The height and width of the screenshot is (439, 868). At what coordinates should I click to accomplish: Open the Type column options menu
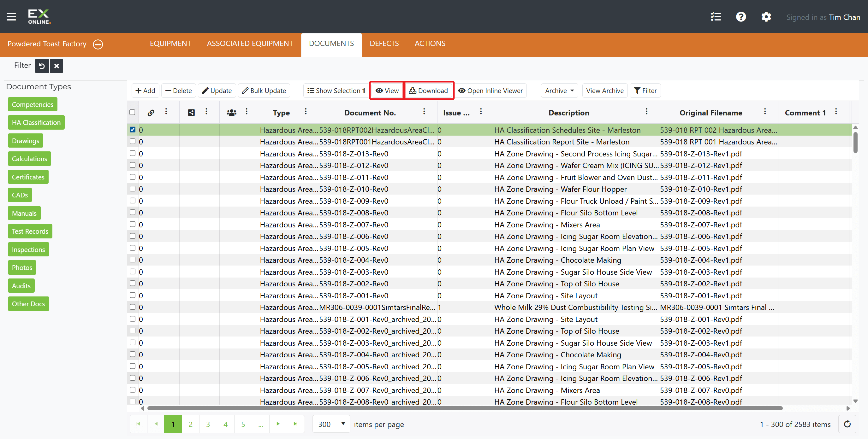click(306, 111)
